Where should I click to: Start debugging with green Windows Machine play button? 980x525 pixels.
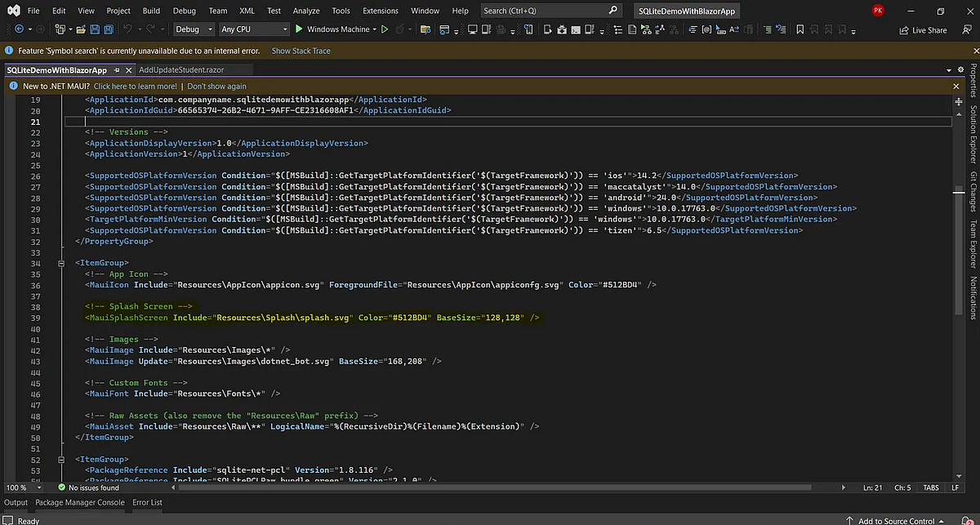[x=299, y=29]
